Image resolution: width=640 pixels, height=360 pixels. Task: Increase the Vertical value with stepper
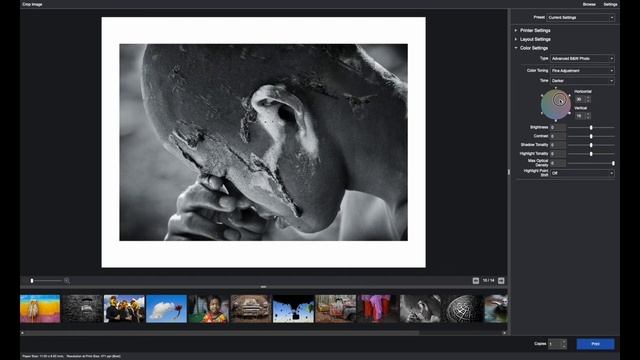tap(588, 115)
